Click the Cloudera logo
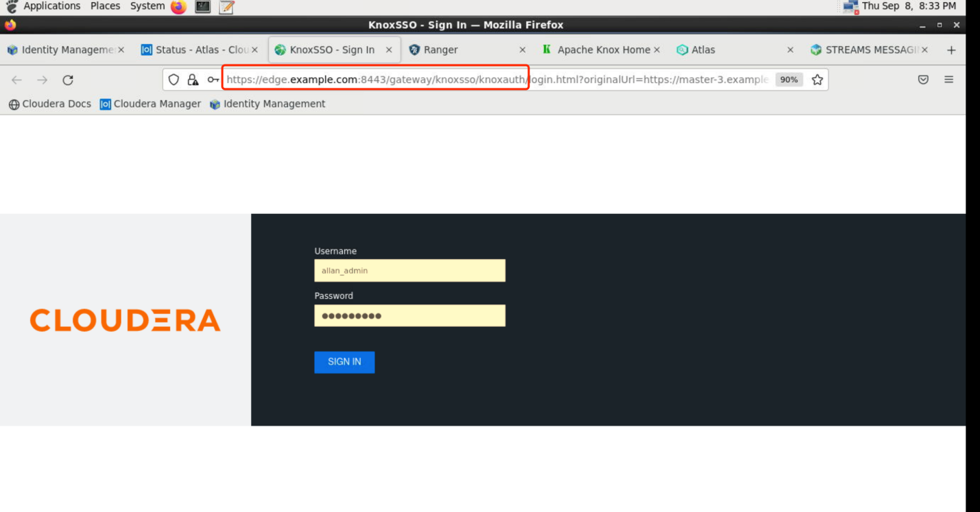Screen dimensions: 980x512 (126, 320)
